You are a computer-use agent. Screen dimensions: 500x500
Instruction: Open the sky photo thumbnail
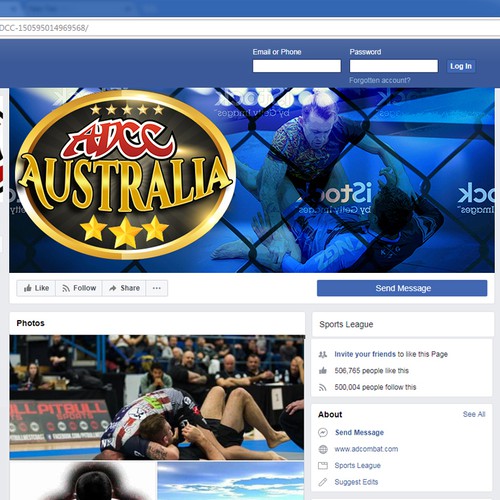pos(231,481)
